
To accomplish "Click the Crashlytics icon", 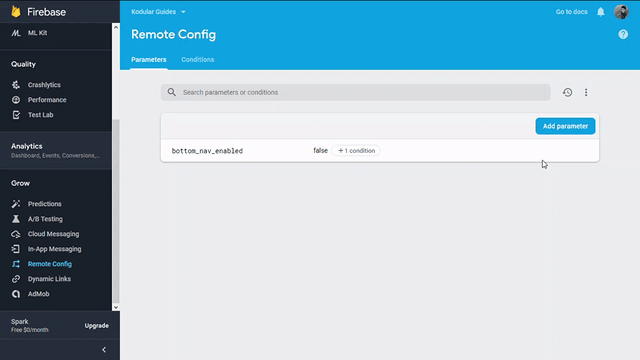I will (16, 85).
